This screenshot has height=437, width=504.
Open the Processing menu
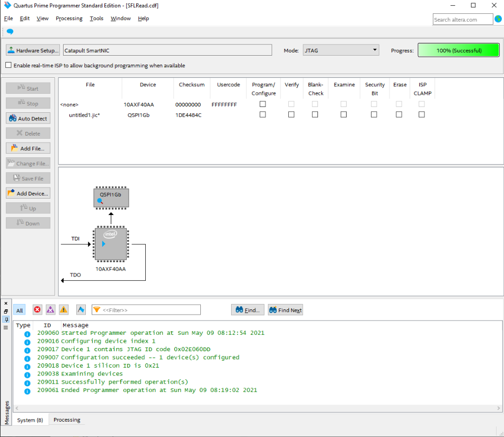tap(69, 19)
